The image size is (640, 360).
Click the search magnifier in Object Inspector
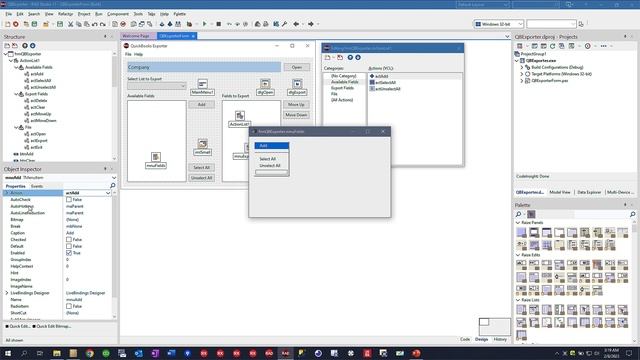pyautogui.click(x=113, y=186)
